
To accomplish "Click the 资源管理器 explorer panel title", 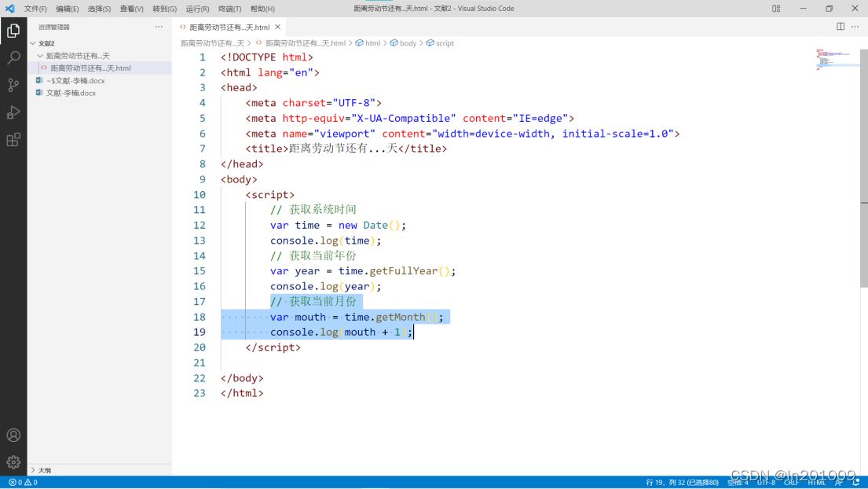I will 53,28.
